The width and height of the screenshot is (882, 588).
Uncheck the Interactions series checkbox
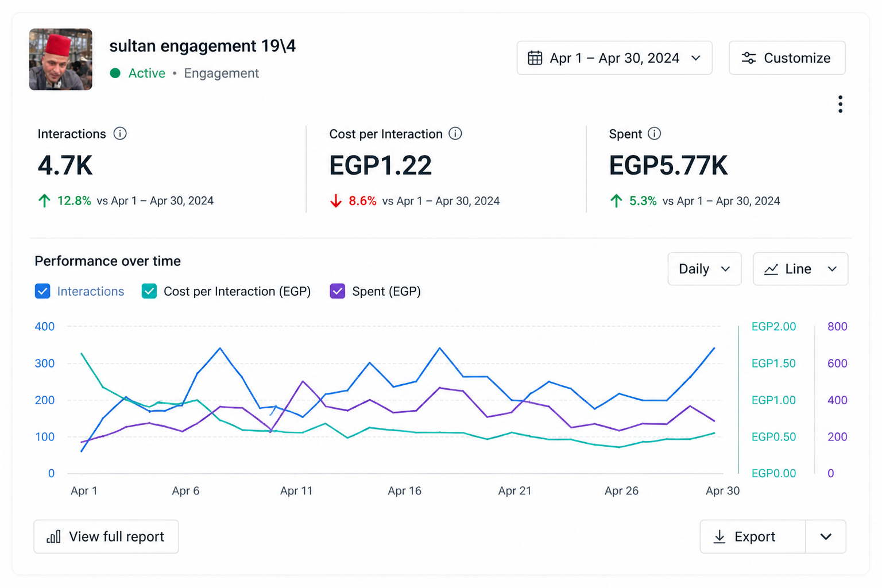42,291
